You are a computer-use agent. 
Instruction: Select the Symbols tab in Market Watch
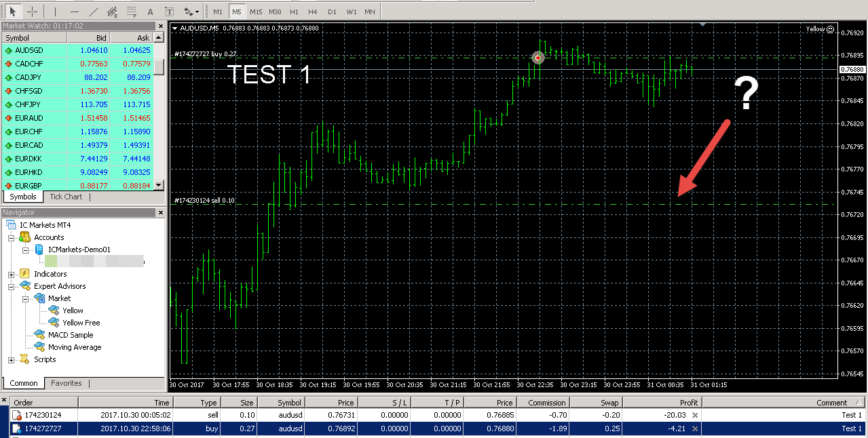(x=22, y=197)
